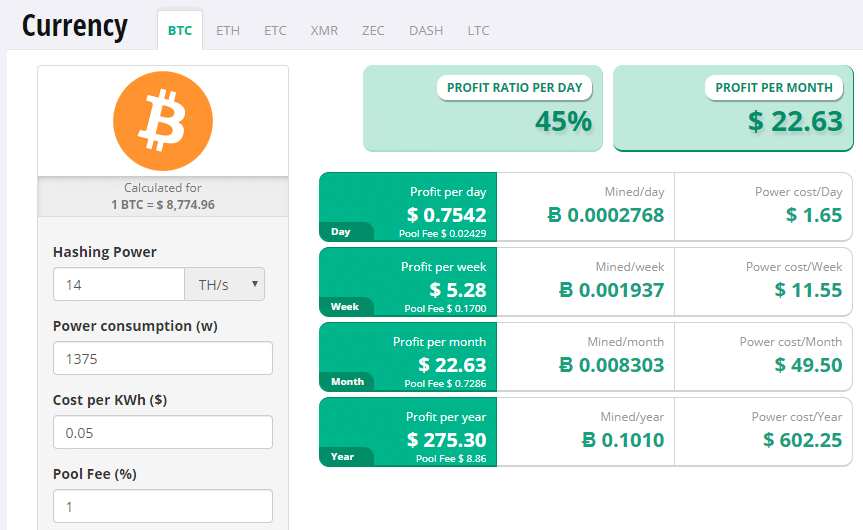
Task: Click the Bitcoin symbol beside Mined/day amount
Action: [x=554, y=215]
